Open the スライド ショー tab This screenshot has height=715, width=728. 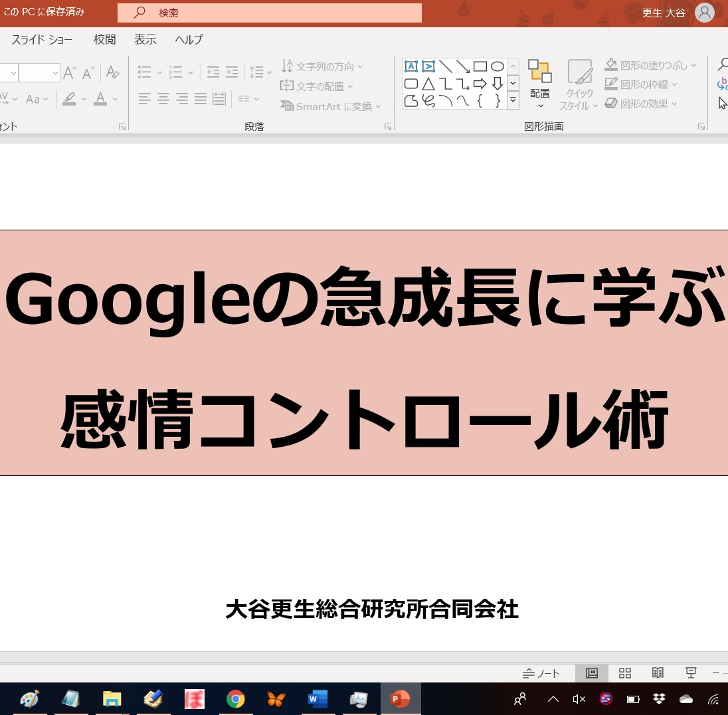(x=42, y=40)
